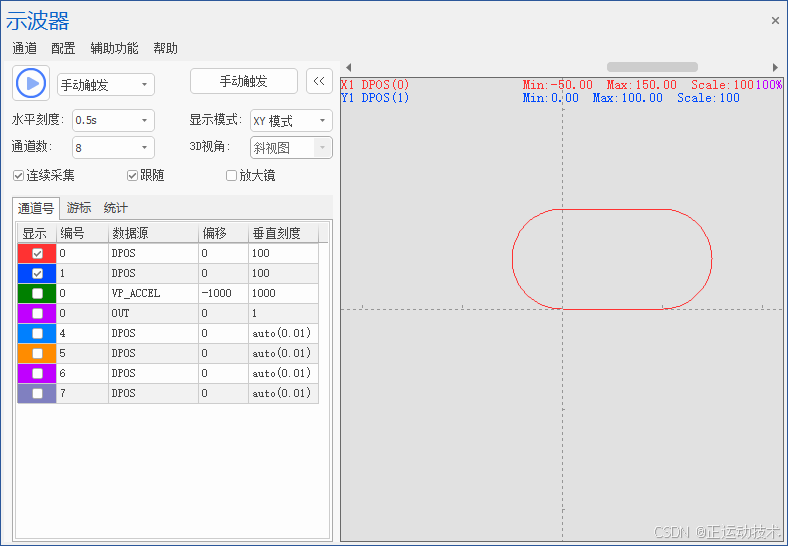788x546 pixels.
Task: Click the X1 DPOS(0) legend label
Action: (x=375, y=84)
